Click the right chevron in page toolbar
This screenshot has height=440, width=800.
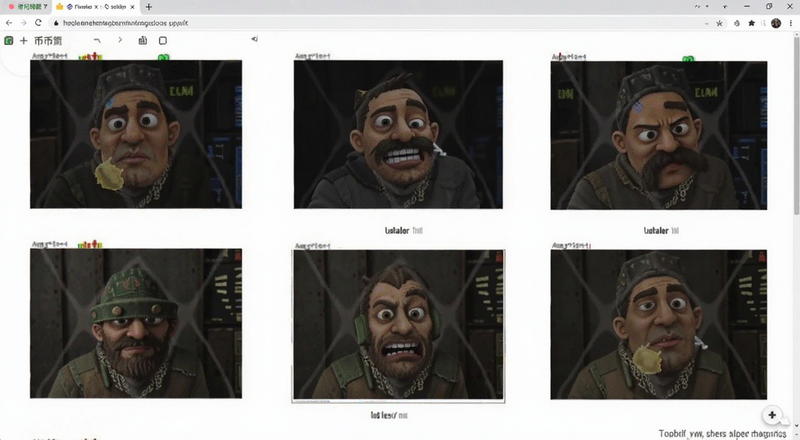[120, 40]
